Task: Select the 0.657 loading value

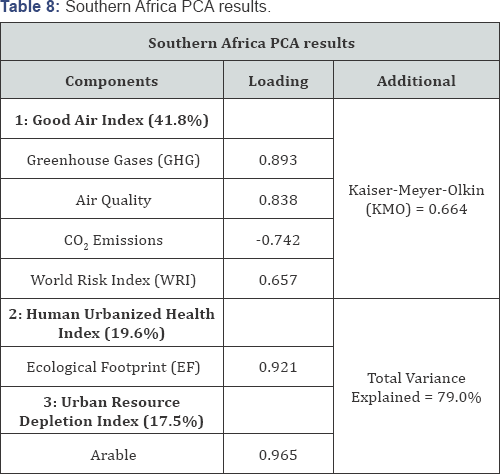Action: click(278, 279)
